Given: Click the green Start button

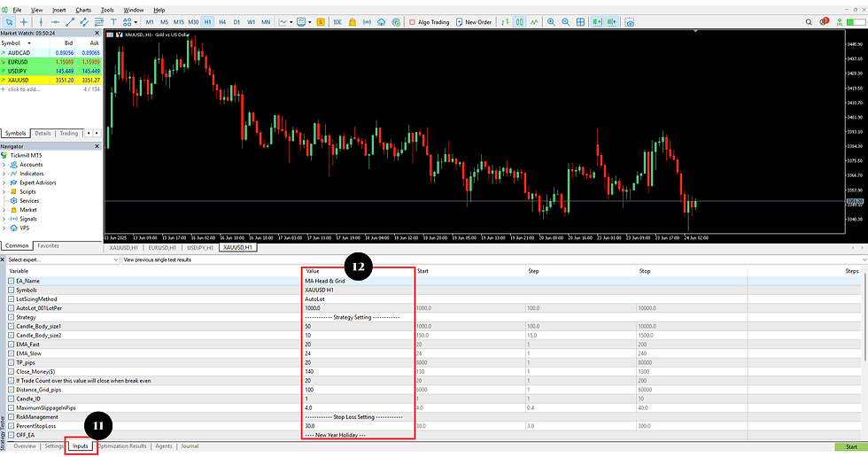Looking at the screenshot, I should [851, 446].
